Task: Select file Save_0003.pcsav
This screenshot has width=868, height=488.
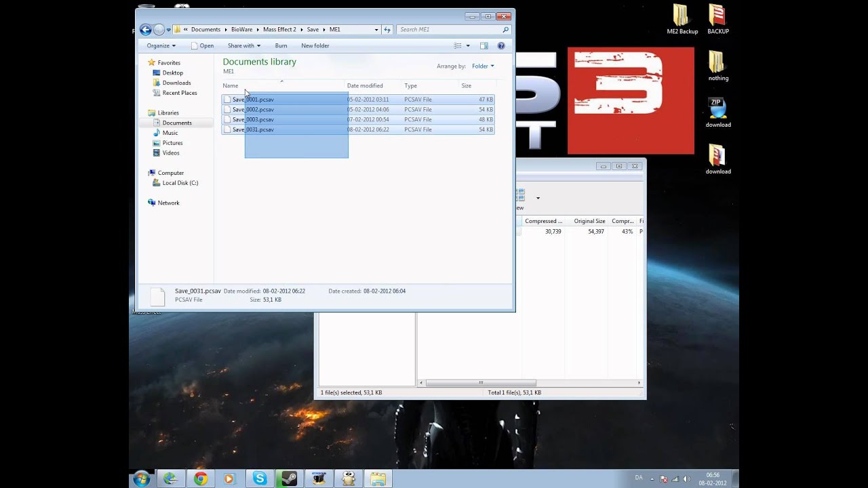Action: (x=358, y=119)
